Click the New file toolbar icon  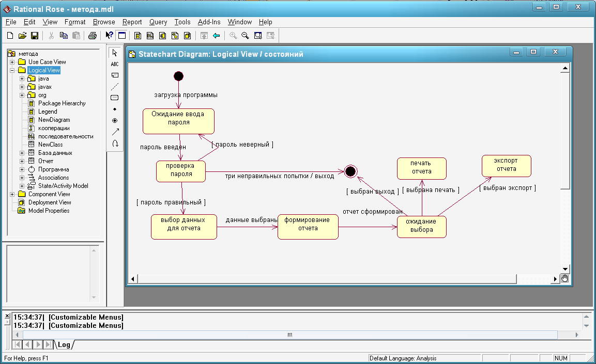[10, 36]
